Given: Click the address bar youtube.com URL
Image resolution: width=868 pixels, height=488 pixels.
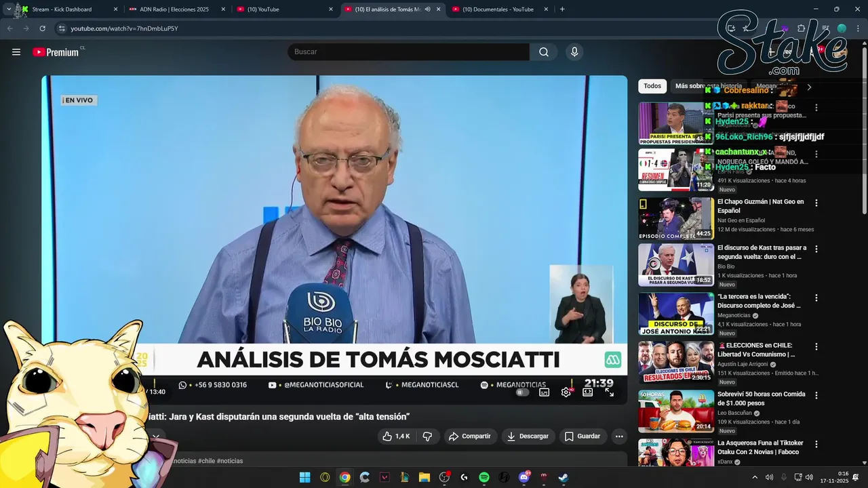Looking at the screenshot, I should [124, 28].
